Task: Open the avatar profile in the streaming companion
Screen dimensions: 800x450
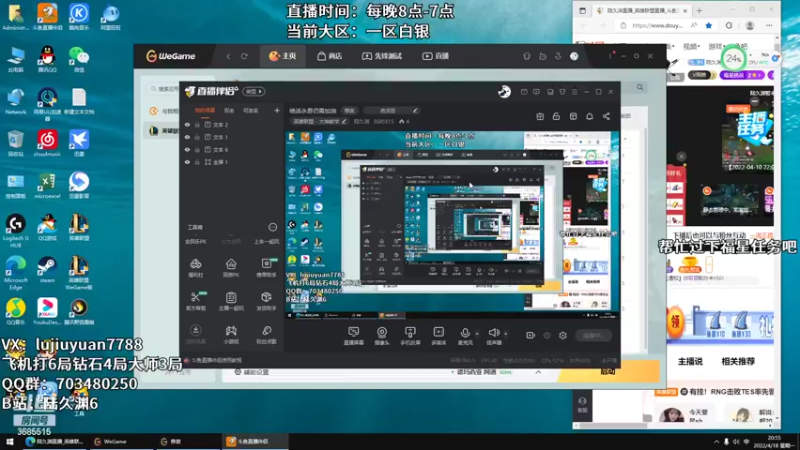Action: tap(504, 91)
